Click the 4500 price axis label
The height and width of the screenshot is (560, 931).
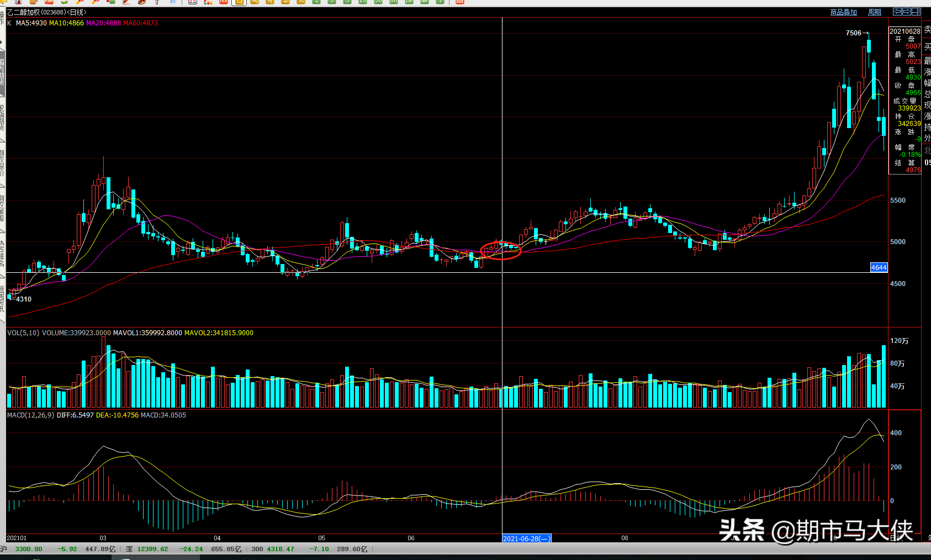898,284
